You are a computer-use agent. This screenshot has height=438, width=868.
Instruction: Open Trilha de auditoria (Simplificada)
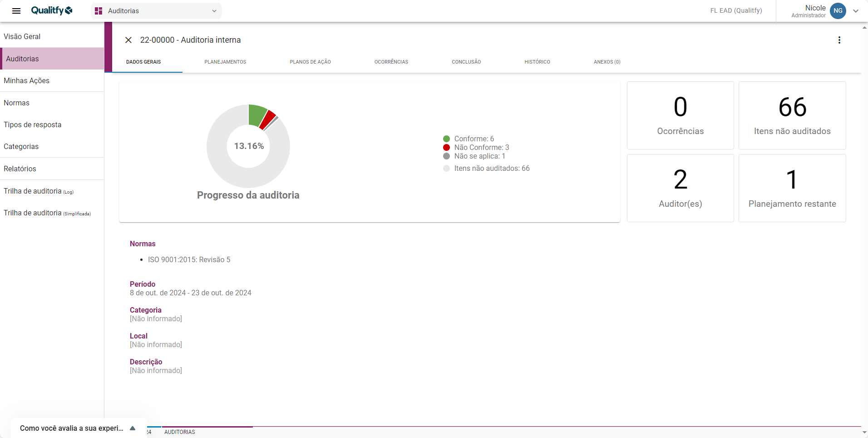(x=52, y=213)
